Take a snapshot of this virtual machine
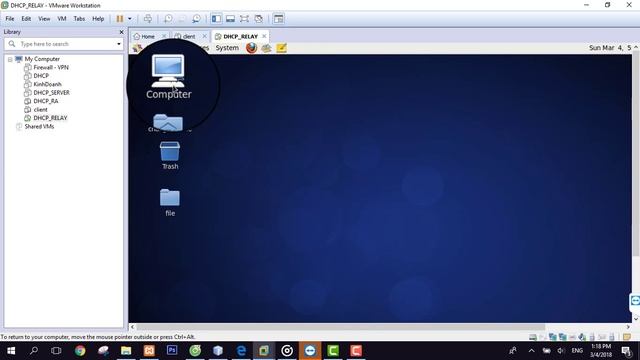The height and width of the screenshot is (360, 640). [x=168, y=19]
